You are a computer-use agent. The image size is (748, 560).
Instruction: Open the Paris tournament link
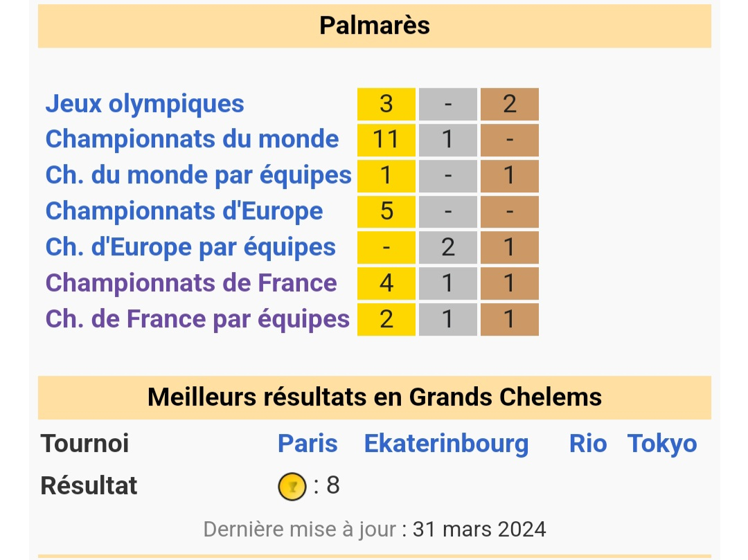[308, 444]
